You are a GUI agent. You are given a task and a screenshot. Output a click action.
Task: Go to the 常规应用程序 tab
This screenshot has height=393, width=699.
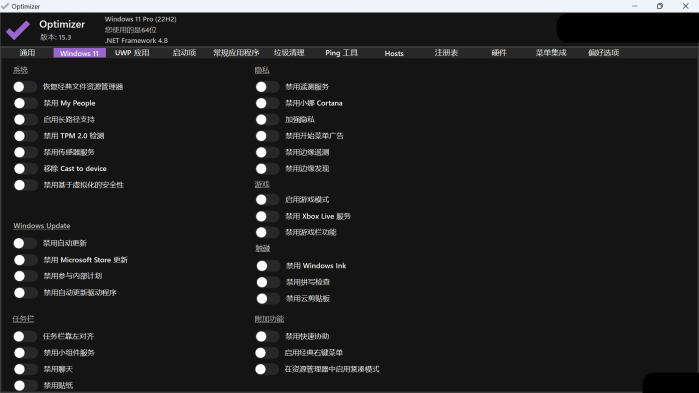coord(236,53)
